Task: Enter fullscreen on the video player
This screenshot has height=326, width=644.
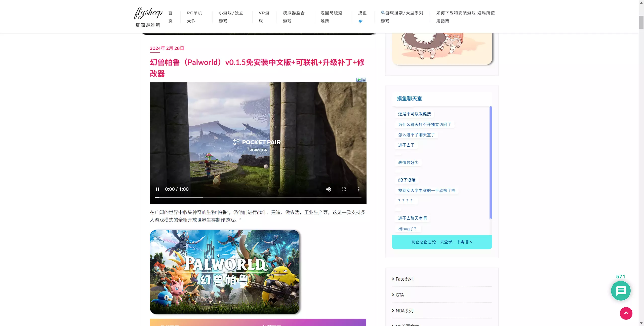Action: (x=344, y=189)
